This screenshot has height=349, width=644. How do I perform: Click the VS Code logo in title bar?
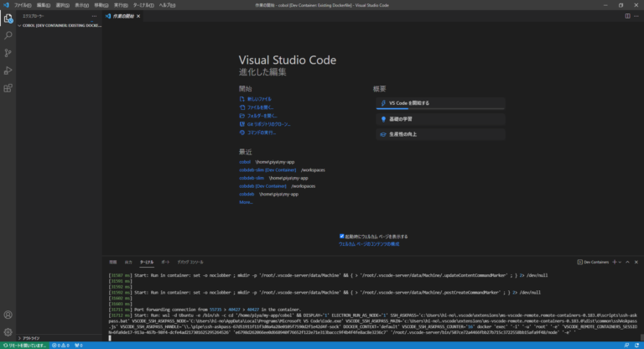tap(6, 5)
